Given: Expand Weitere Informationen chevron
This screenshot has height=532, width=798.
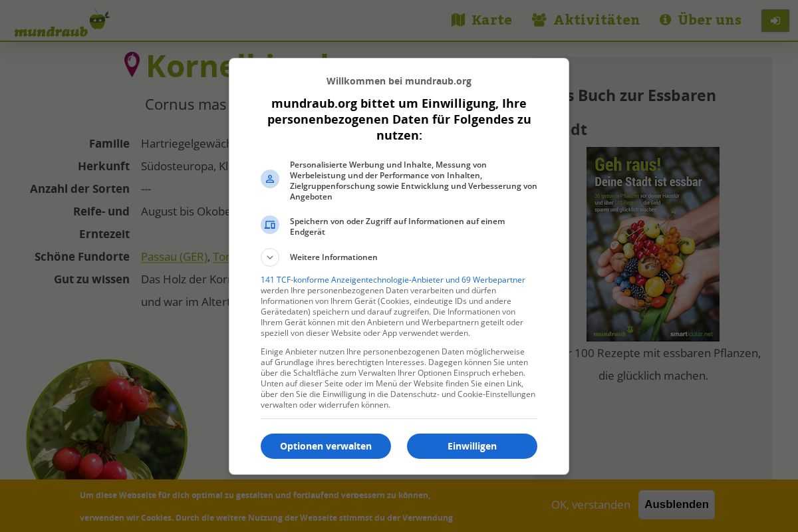Looking at the screenshot, I should [x=270, y=257].
